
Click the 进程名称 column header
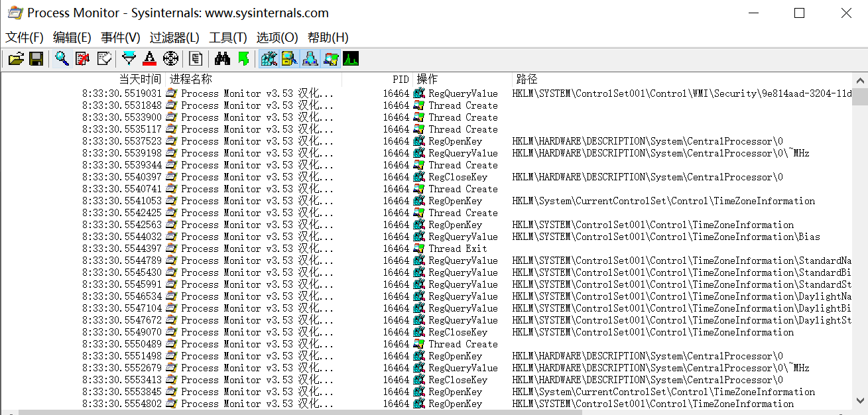191,80
